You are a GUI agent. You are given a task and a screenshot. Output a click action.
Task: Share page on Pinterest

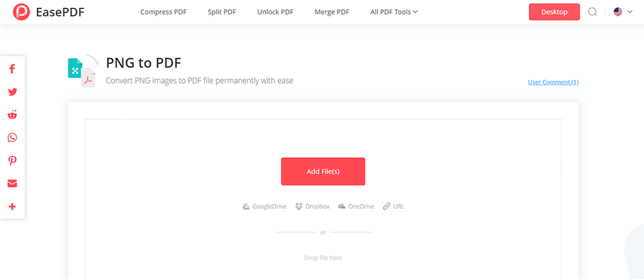tap(12, 160)
